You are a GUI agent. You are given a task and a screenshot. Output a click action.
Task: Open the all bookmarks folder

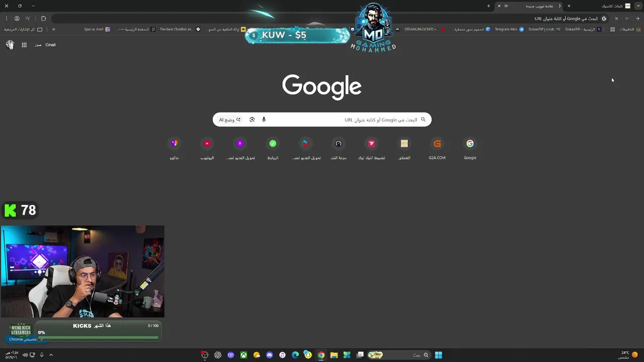click(x=24, y=29)
